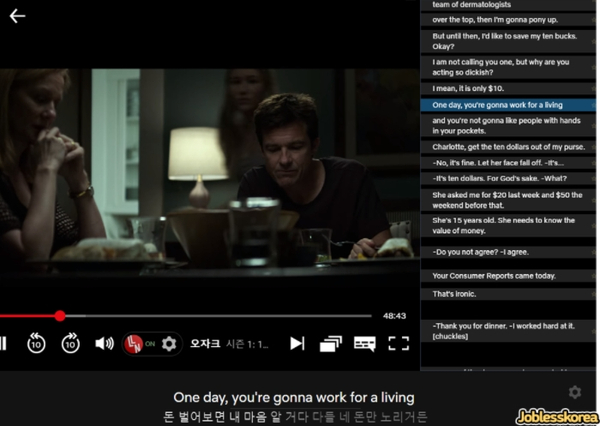Jump to 'She asked me for $20 last week'
The image size is (600, 426).
(x=508, y=200)
